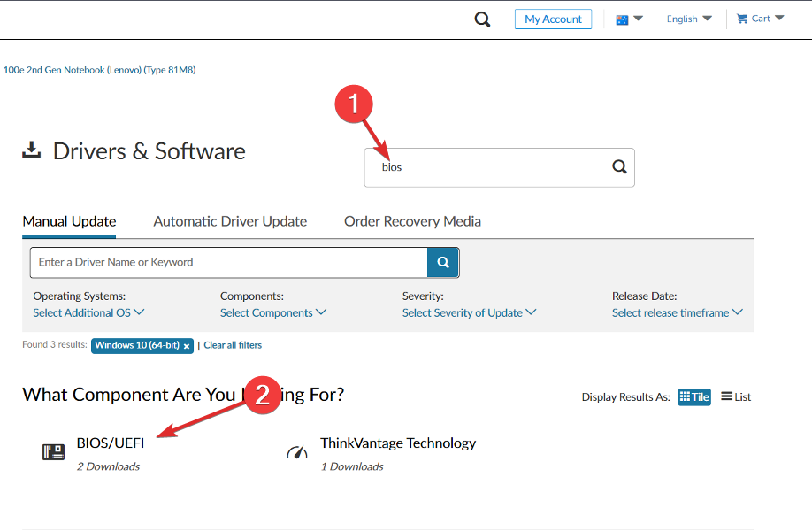Switch display results to List view
Viewport: 812px width, 531px height.
[735, 397]
